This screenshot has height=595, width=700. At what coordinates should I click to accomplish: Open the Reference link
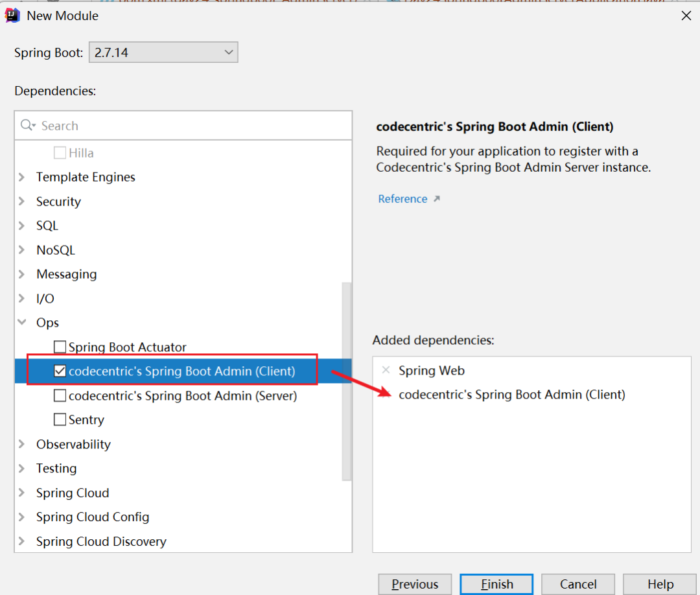pyautogui.click(x=402, y=198)
